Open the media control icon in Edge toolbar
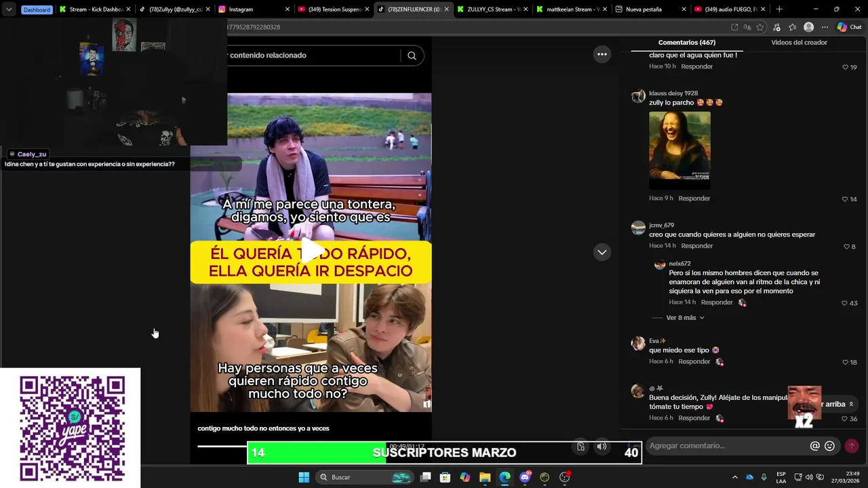868x488 pixels. (777, 27)
